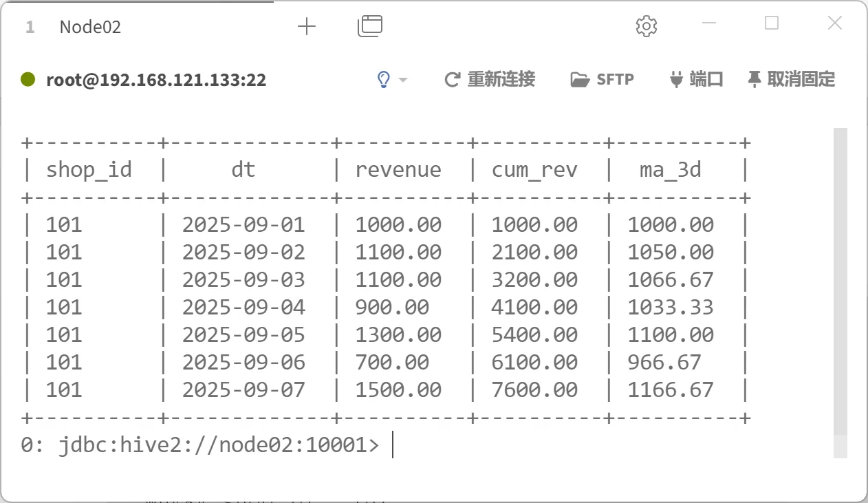Click the terminal vertical scrollbar
The width and height of the screenshot is (868, 503).
pos(840,292)
